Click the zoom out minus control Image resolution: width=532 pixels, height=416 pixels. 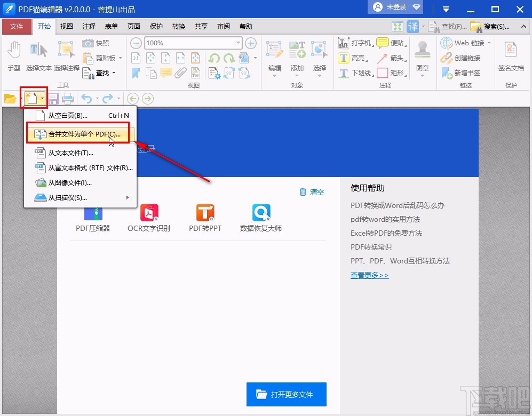pos(137,43)
